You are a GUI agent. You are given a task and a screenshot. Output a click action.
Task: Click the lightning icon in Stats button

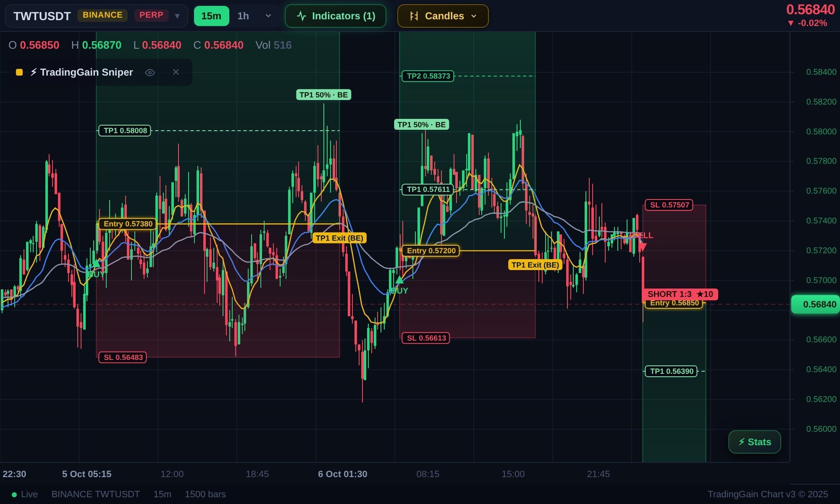742,442
